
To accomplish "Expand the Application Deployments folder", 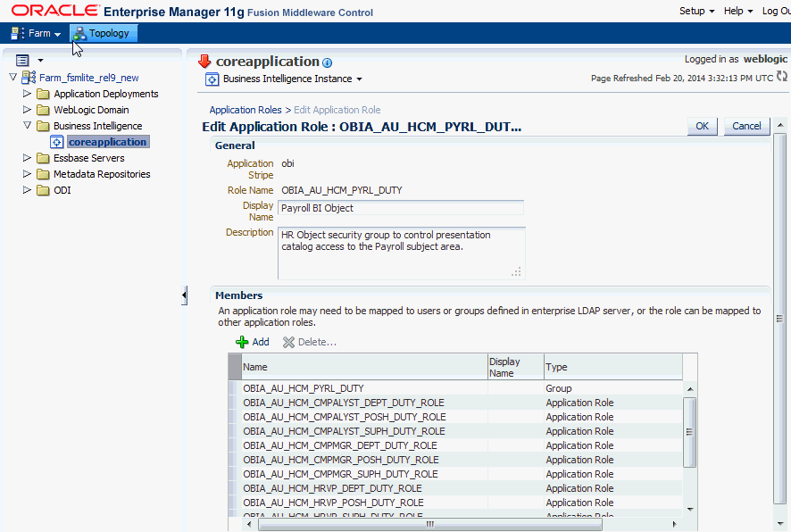I will (27, 94).
